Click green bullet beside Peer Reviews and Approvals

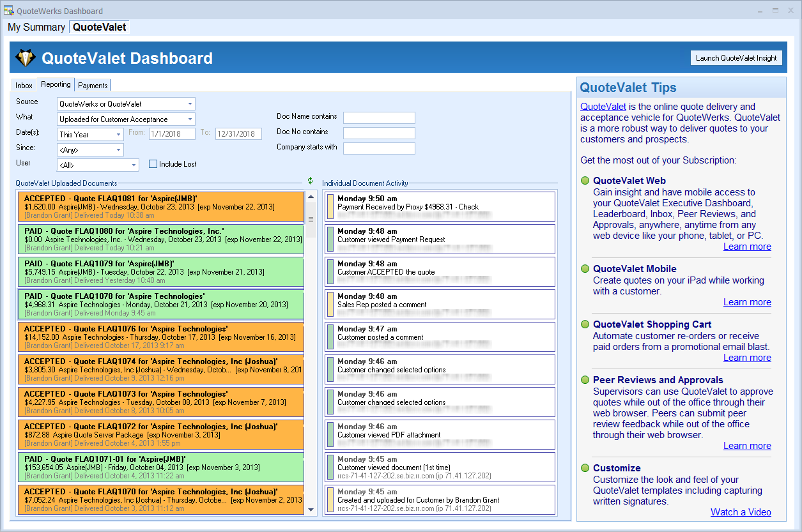[585, 380]
